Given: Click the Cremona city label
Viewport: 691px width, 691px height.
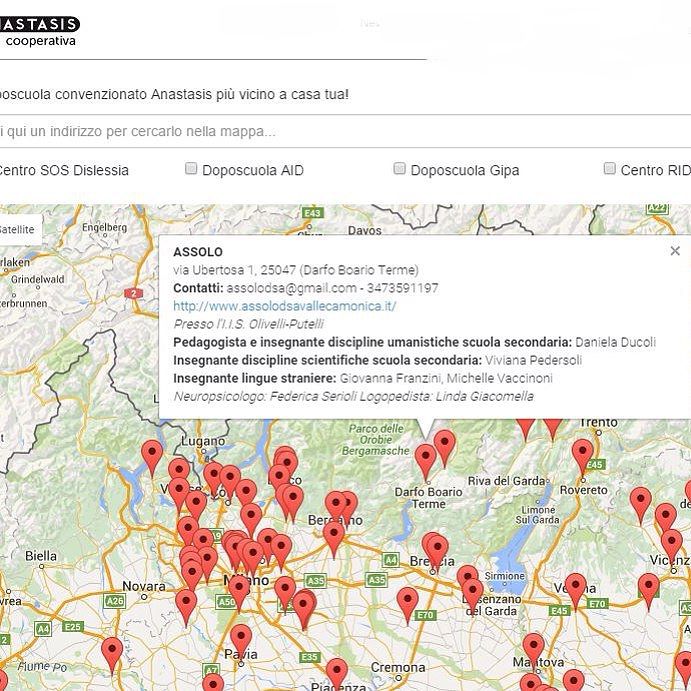Looking at the screenshot, I should (x=398, y=667).
